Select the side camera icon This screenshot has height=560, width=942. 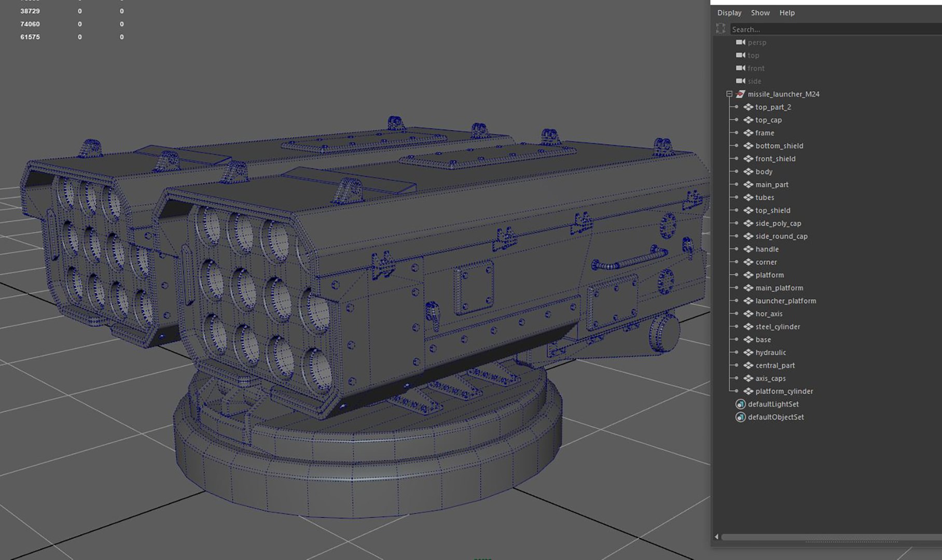741,81
